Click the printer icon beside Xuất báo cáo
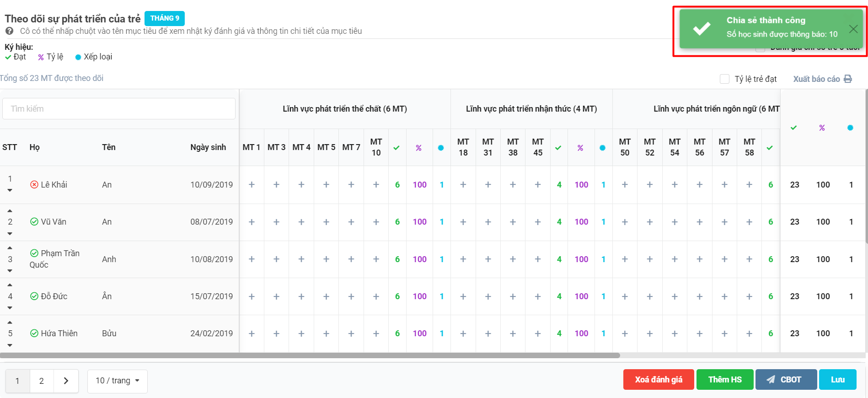This screenshot has height=398, width=868. [848, 79]
